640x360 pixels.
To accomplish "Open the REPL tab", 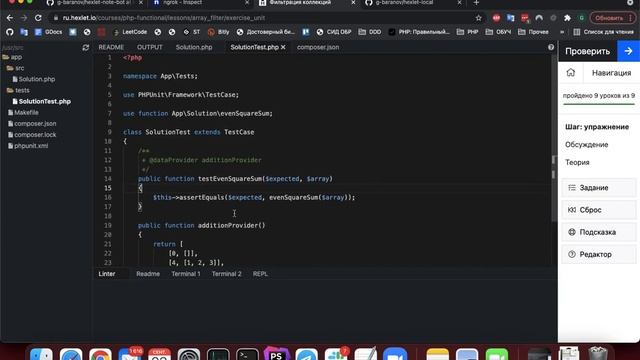I will [260, 274].
